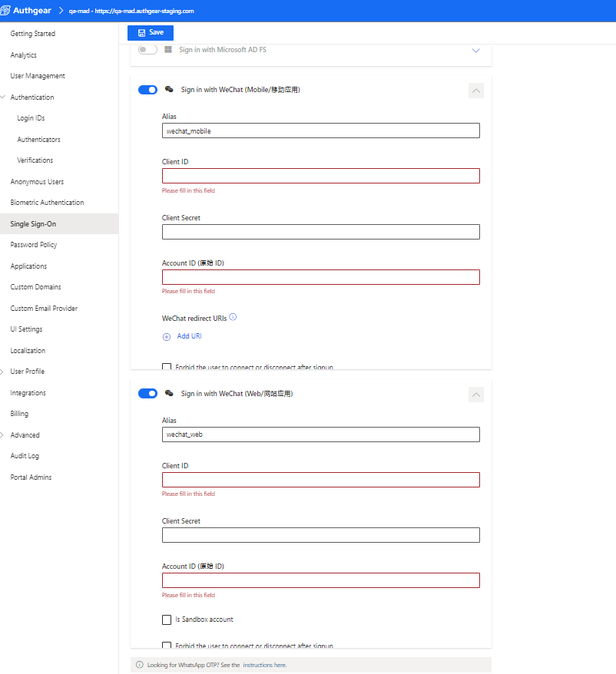Click the forbid connect after signup checkbox
Image resolution: width=616 pixels, height=674 pixels.
167,367
